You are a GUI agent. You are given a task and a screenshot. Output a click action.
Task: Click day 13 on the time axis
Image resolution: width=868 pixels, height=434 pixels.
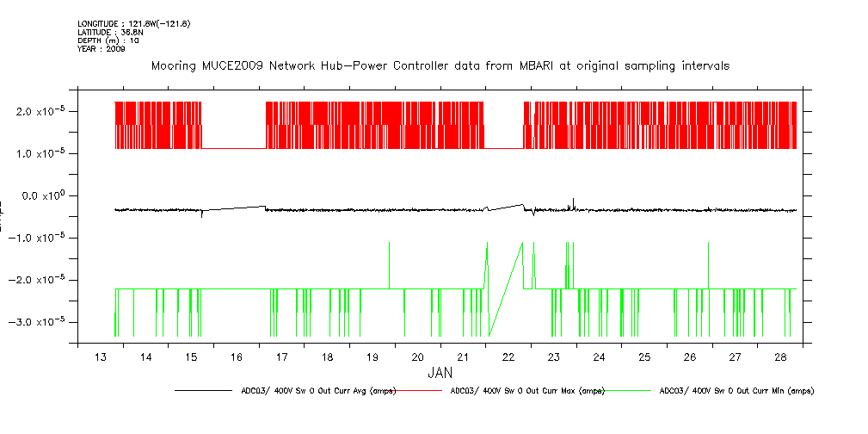click(x=101, y=357)
